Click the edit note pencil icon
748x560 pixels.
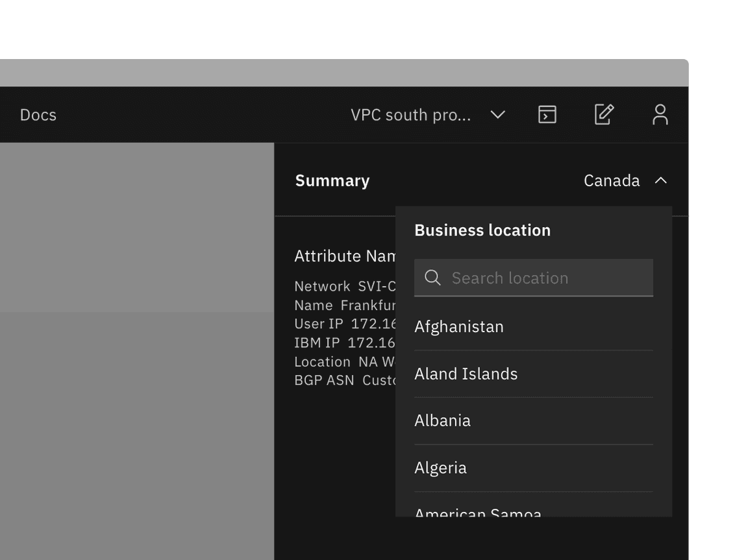[603, 115]
